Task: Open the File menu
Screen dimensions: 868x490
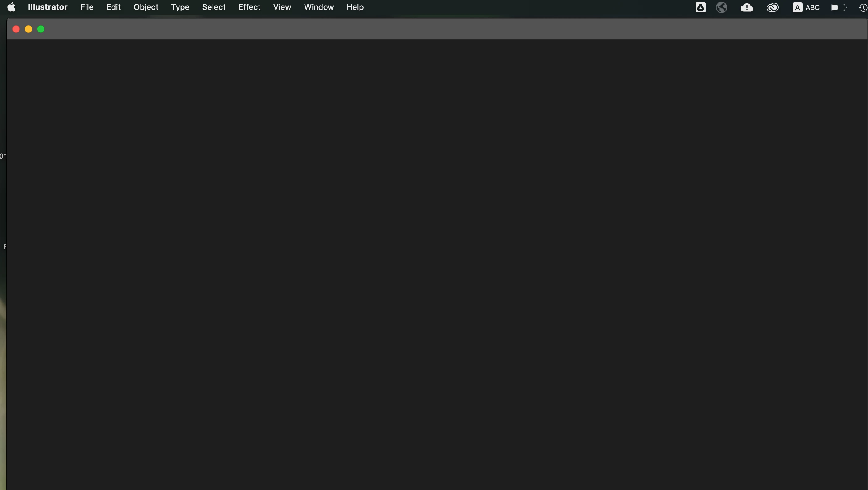Action: coord(86,7)
